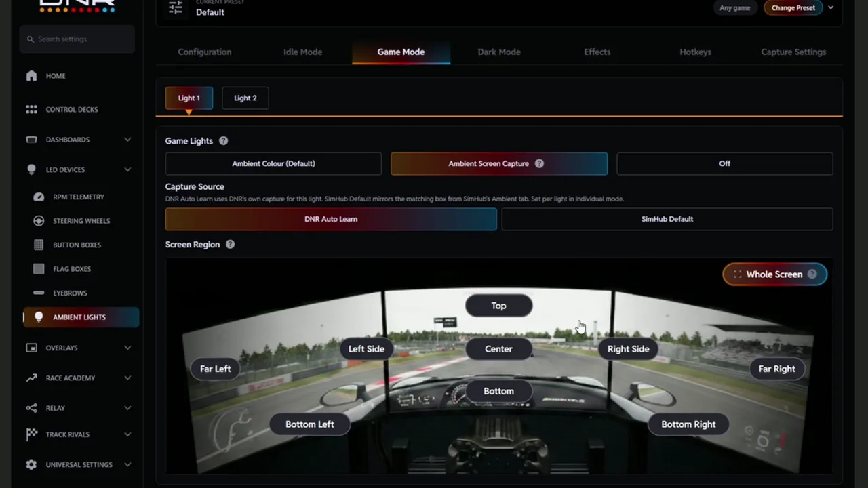Switch to the Light 2 tab

(x=245, y=98)
